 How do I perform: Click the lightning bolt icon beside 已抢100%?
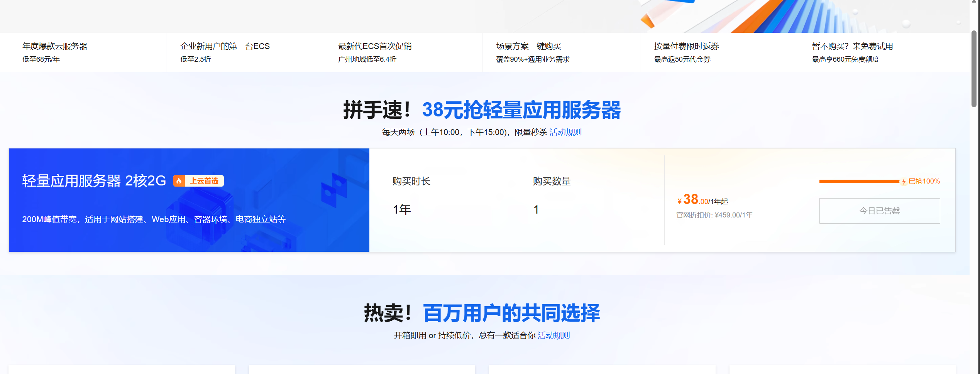click(x=904, y=182)
